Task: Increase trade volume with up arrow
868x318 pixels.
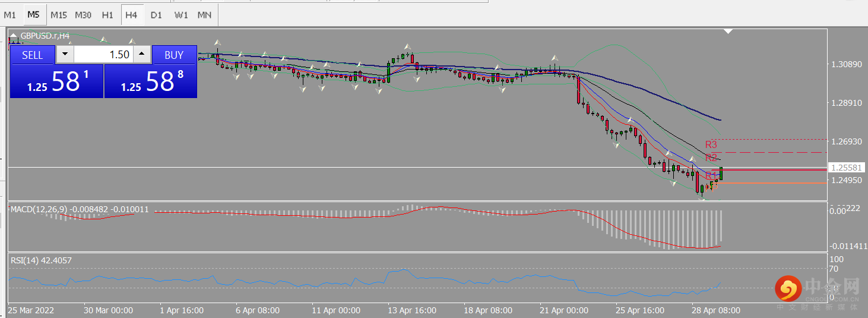Action: (x=141, y=55)
